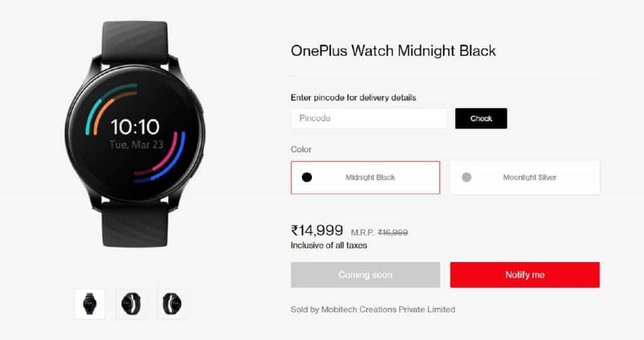Open the second angled watch thumbnail
644x340 pixels.
tap(131, 304)
